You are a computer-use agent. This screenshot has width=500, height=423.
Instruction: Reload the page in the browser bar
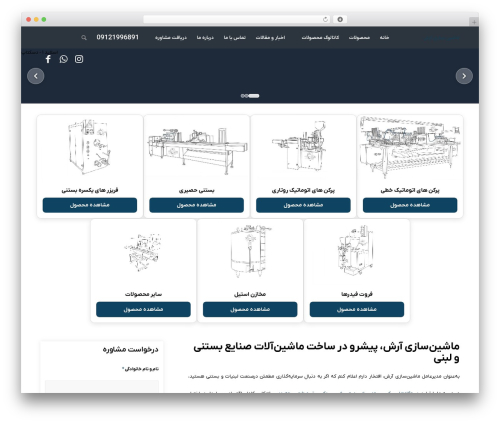point(325,19)
